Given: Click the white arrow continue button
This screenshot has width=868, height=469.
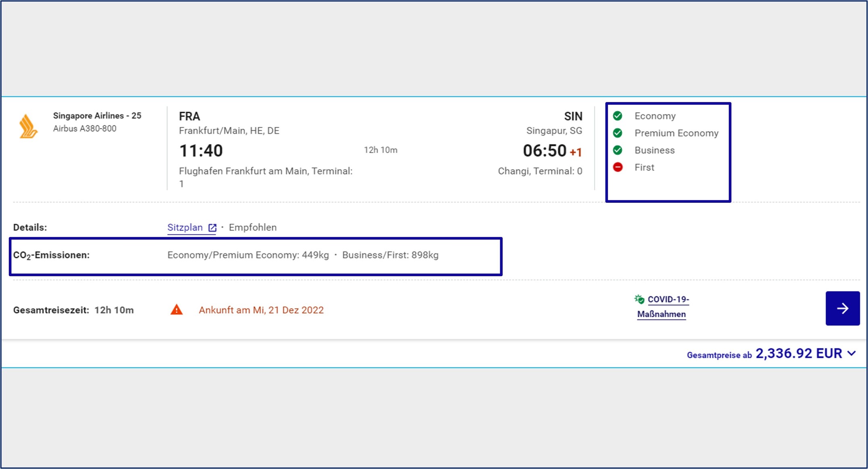Looking at the screenshot, I should pyautogui.click(x=842, y=308).
